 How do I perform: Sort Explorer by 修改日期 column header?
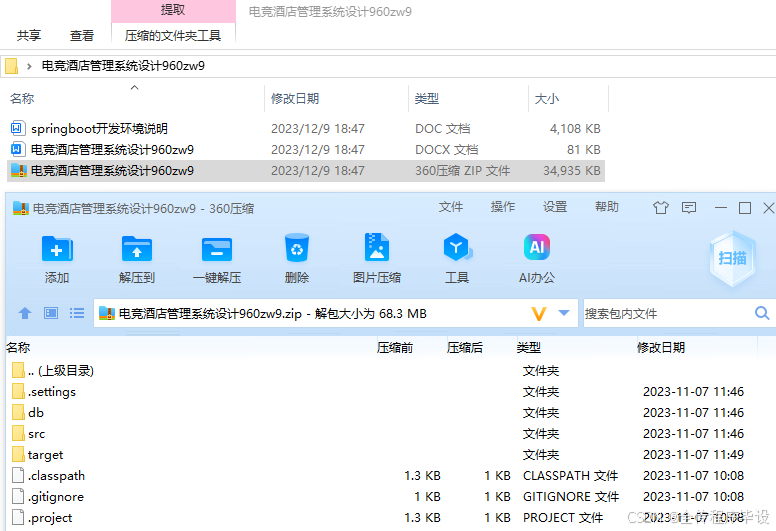[295, 98]
